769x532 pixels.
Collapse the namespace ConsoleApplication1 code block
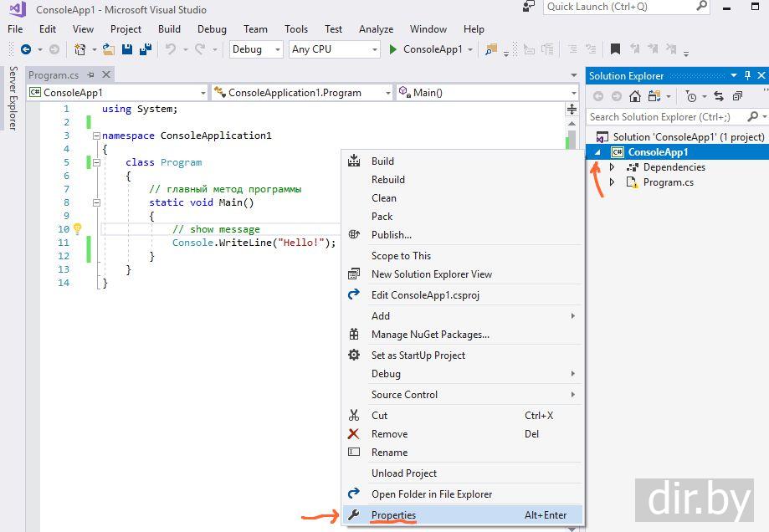click(x=96, y=136)
